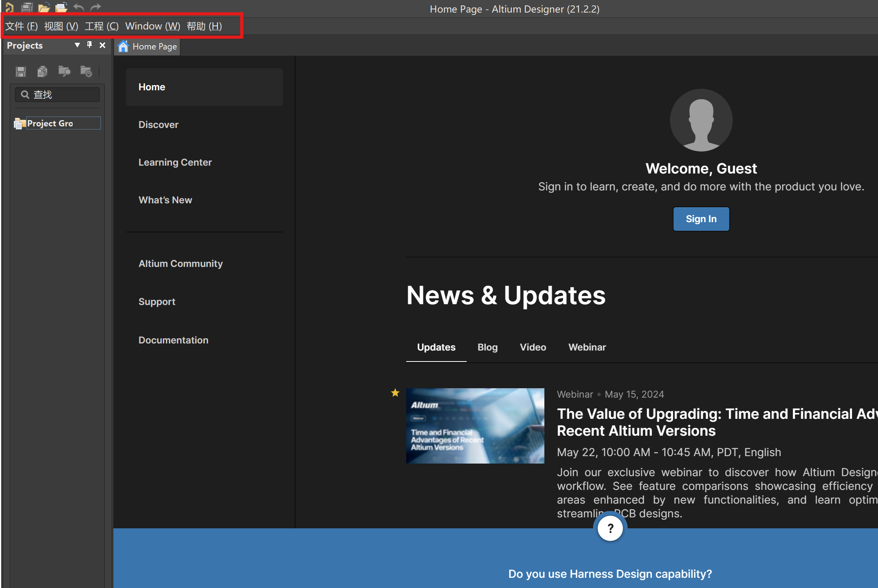Click the 'News & Updates' heading
Viewport: 878px width, 588px height.
click(x=506, y=296)
